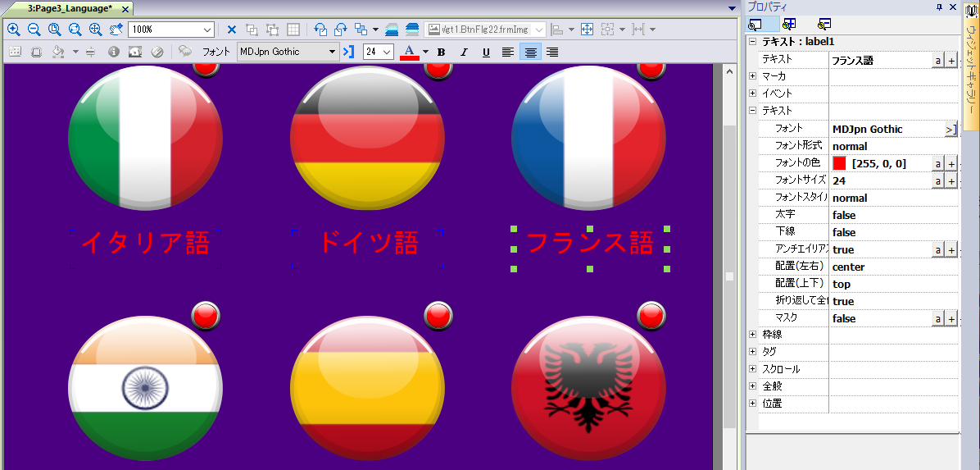Click the 'a' button in アンチエイリアス row

coord(937,249)
